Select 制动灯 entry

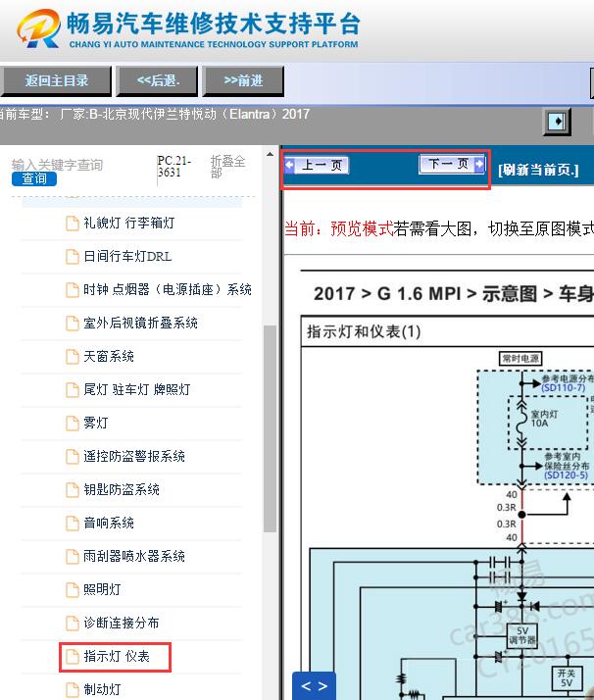102,689
